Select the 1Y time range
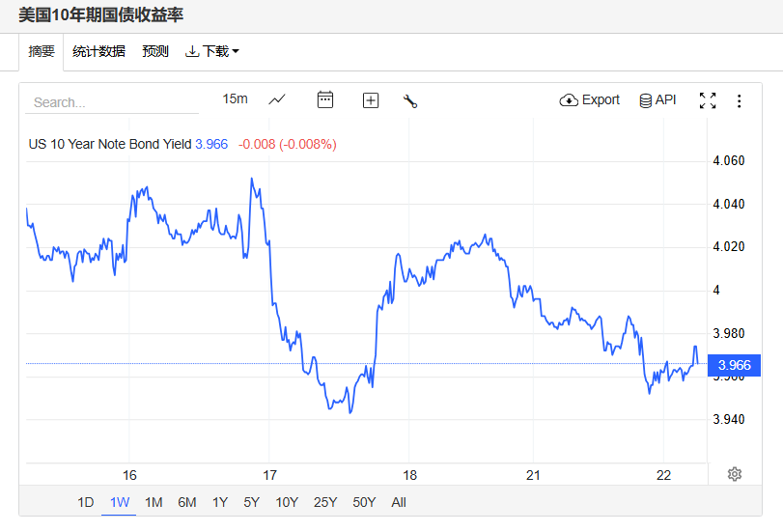This screenshot has height=532, width=783. tap(220, 502)
